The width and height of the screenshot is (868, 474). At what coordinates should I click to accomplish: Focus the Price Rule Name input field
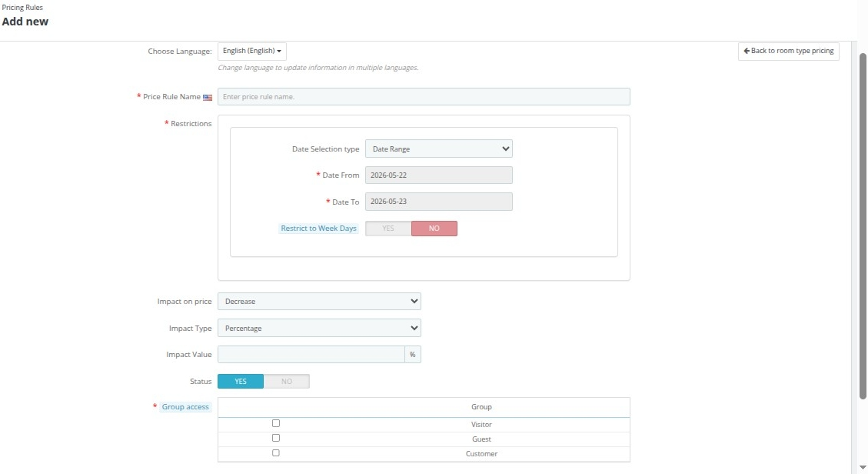pyautogui.click(x=424, y=97)
